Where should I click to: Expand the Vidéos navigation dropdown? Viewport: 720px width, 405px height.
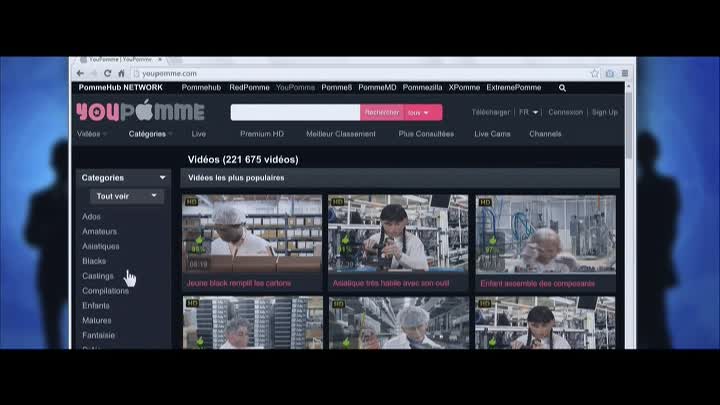92,134
